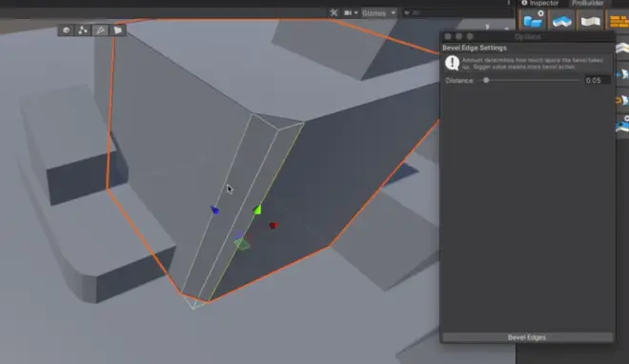629x364 pixels.
Task: Edit the Distance value field 0.05
Action: click(x=598, y=80)
